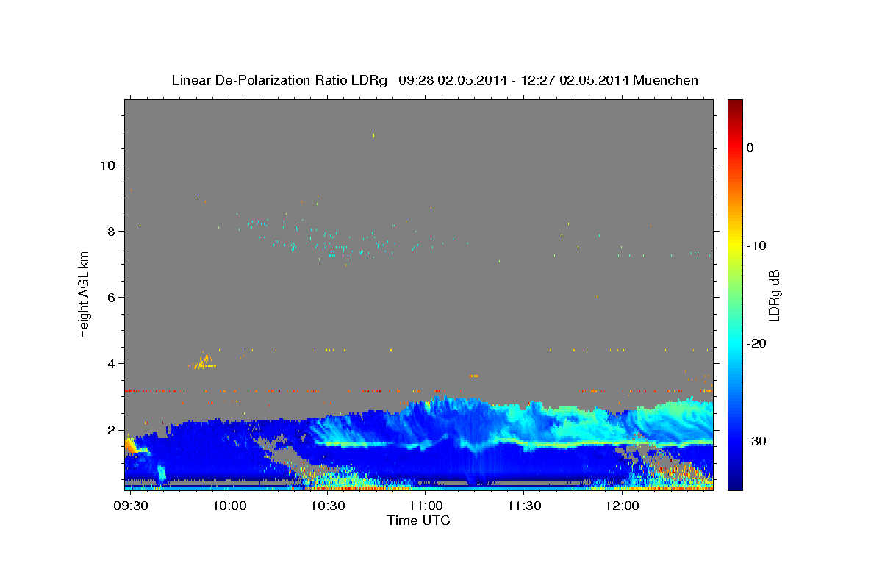Click the 10:30 time tick label
Viewport: 882px width, 588px height.
click(327, 506)
